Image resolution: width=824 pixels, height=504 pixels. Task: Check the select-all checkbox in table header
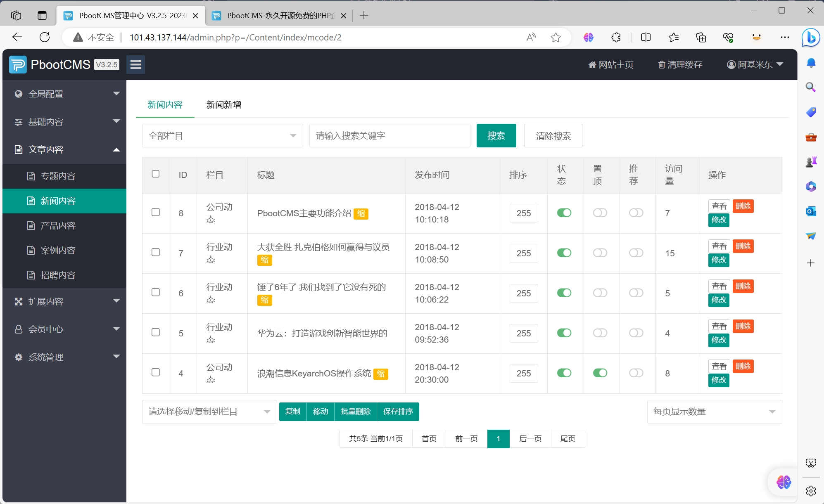tap(156, 174)
